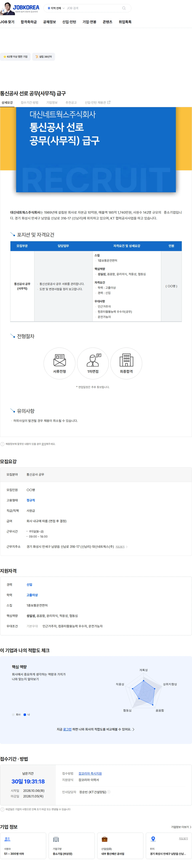Open the 공채정보 menu

pos(50,22)
